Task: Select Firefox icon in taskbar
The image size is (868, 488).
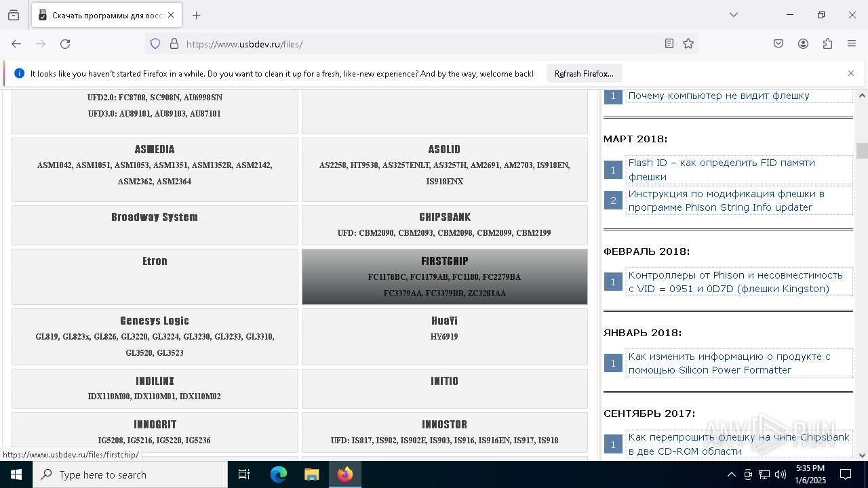Action: pyautogui.click(x=345, y=474)
